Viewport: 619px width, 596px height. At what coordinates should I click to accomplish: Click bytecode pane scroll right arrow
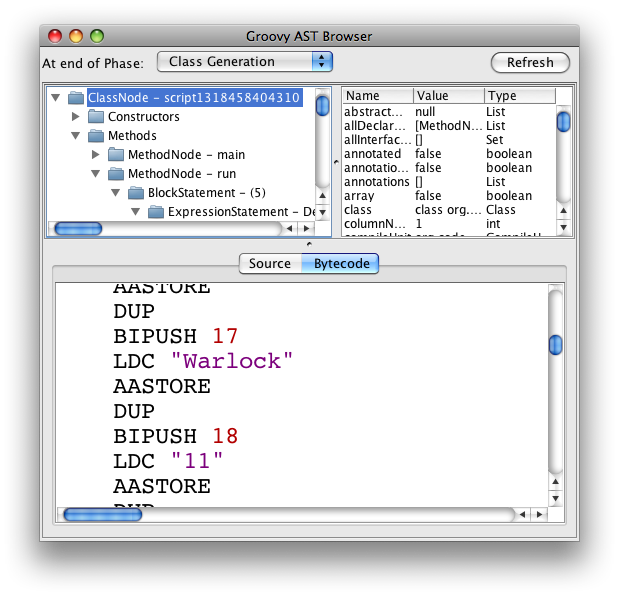click(x=539, y=514)
